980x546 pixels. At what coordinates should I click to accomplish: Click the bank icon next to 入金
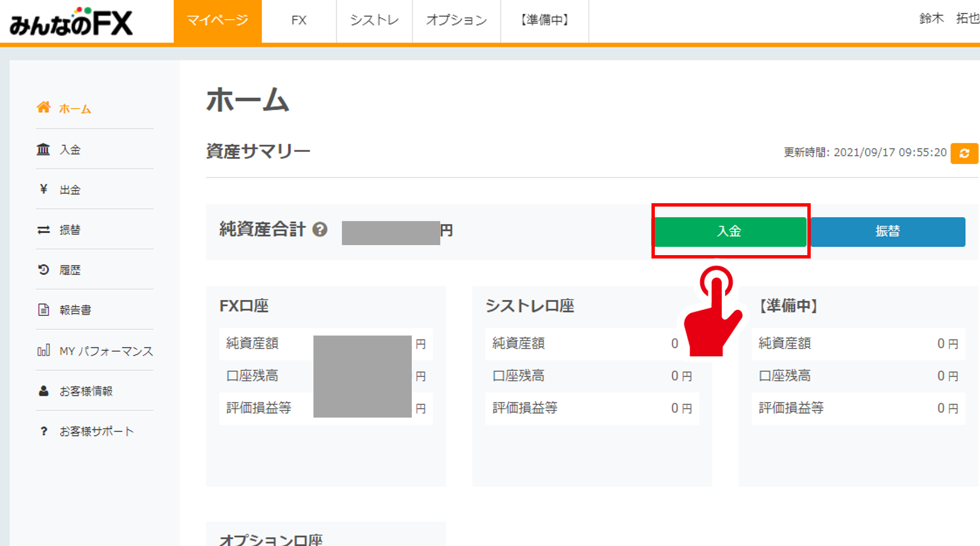pos(44,149)
